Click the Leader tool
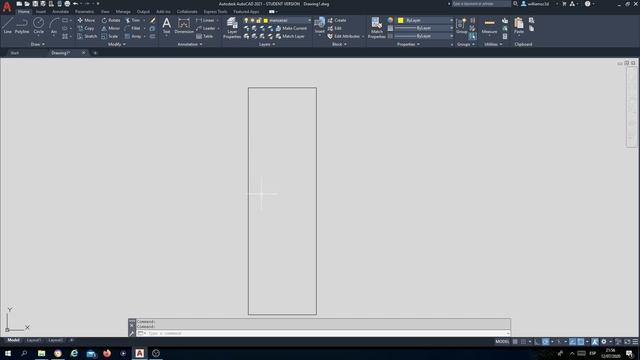This screenshot has width=640, height=360. coord(206,28)
